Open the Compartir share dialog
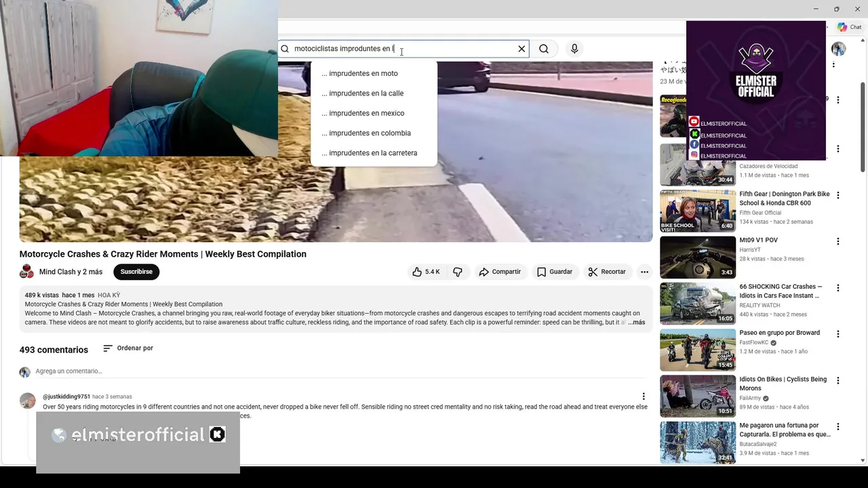 point(500,272)
